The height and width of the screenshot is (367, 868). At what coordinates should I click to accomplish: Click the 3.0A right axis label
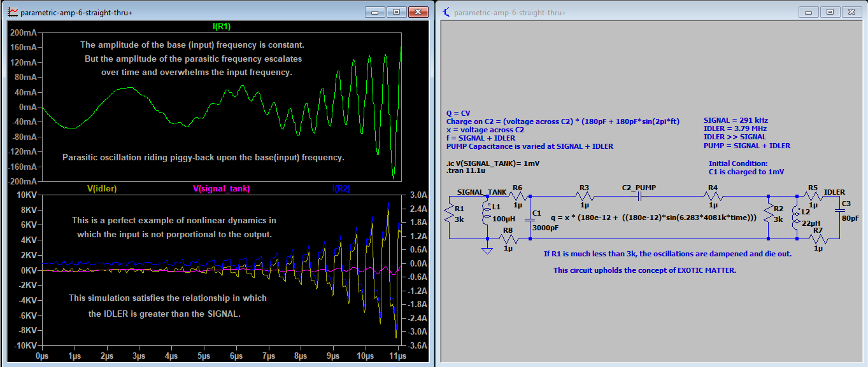(x=417, y=195)
